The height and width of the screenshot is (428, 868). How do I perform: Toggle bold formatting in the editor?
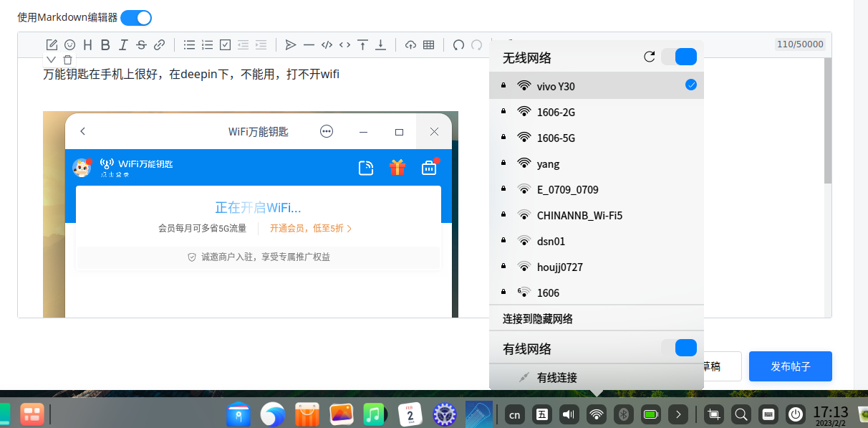(x=105, y=44)
